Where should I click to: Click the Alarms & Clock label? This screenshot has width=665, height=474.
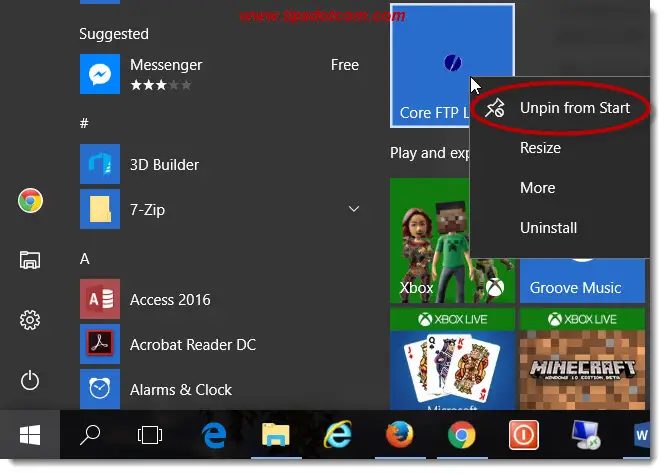pyautogui.click(x=181, y=390)
